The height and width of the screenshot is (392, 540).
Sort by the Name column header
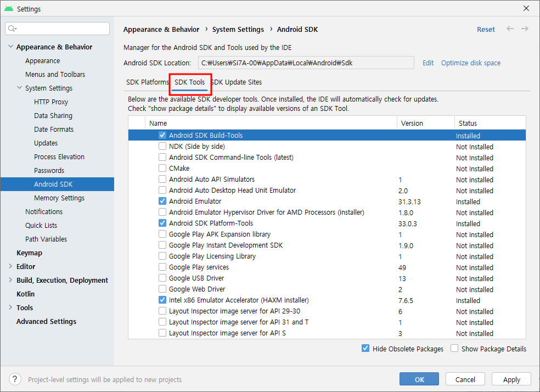tap(271, 123)
